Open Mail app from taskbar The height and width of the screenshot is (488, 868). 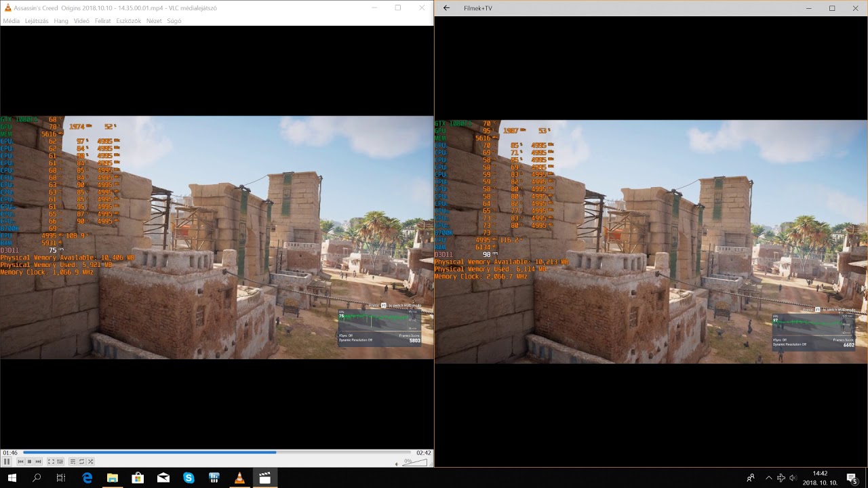[x=163, y=478]
